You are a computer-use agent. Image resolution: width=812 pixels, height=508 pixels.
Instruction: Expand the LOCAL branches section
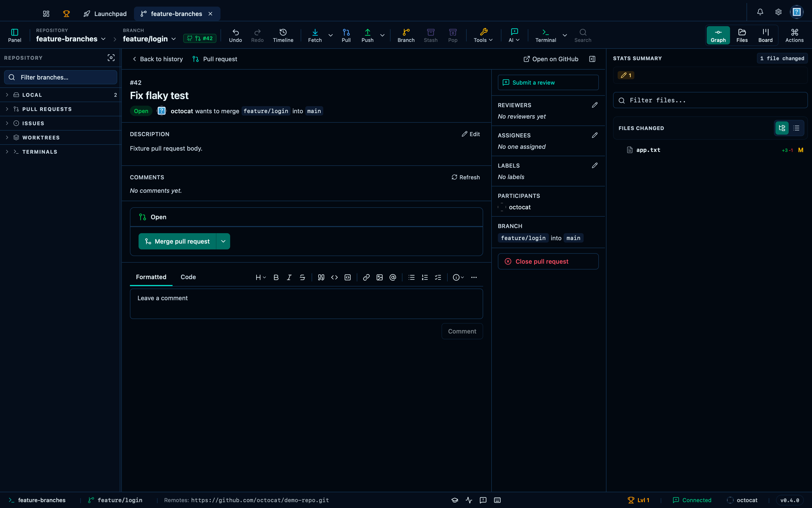pyautogui.click(x=60, y=95)
